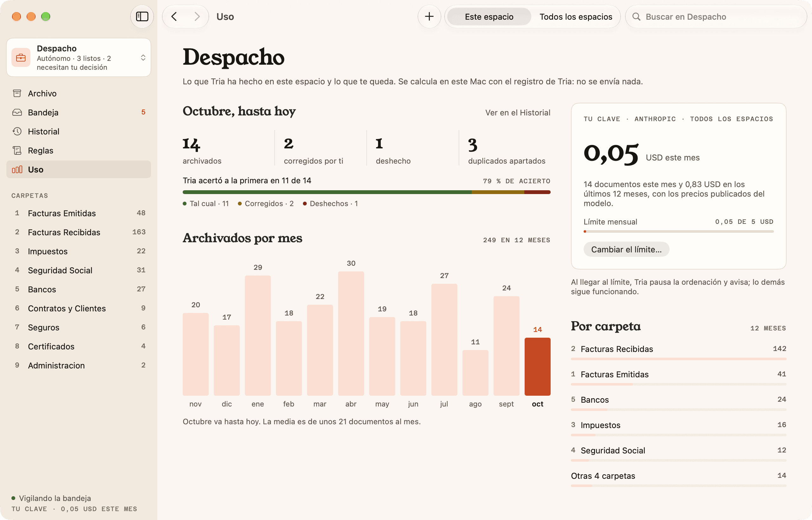The image size is (812, 520).
Task: Open the Facturas Recibidas folder in sidebar
Action: click(79, 232)
